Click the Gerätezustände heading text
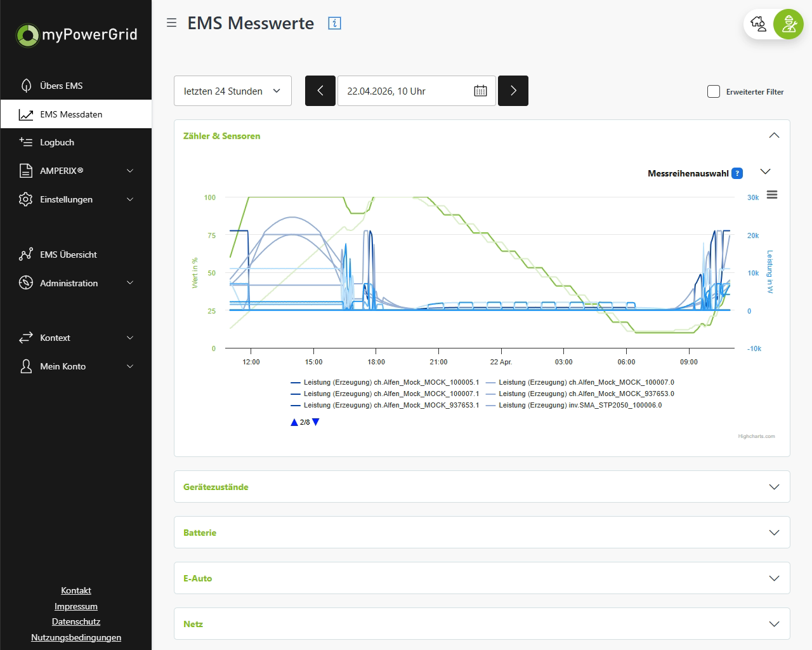This screenshot has width=812, height=650. coord(216,487)
